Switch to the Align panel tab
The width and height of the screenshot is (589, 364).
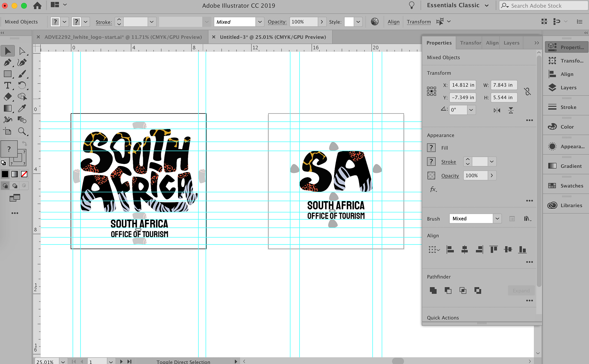tap(492, 43)
